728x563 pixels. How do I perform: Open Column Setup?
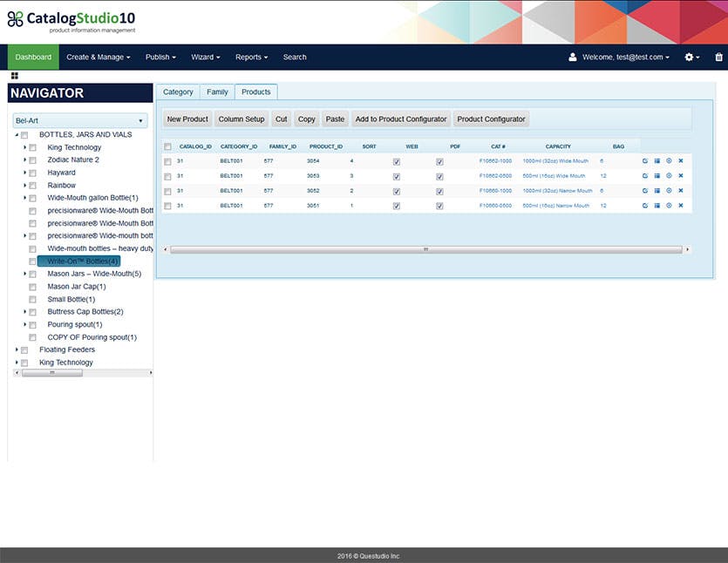pos(242,119)
